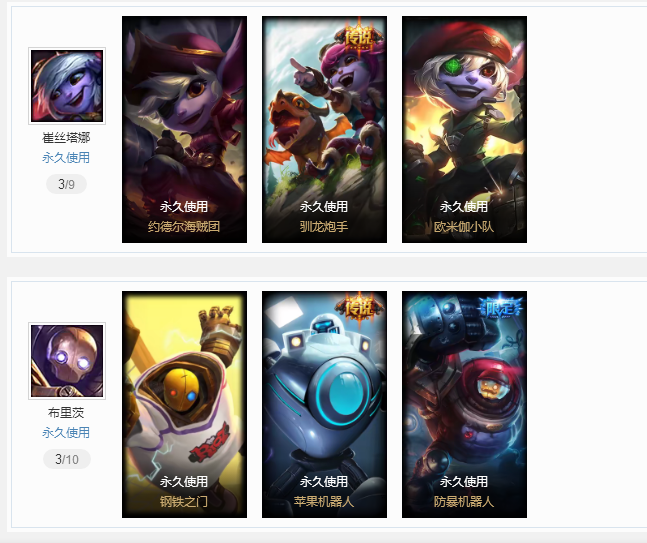Click the 约德尔海贼团 skin name label
647x543 pixels.
184,227
